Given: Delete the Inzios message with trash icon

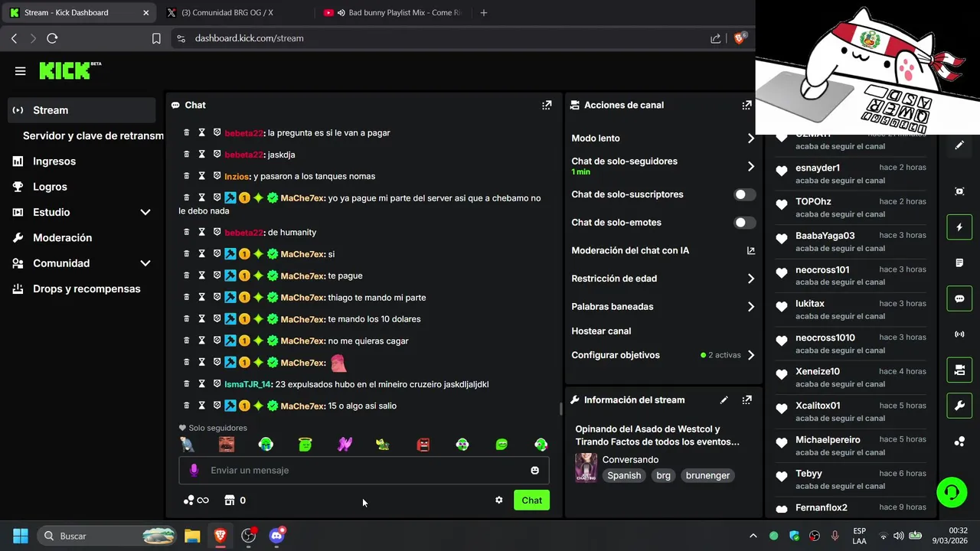Looking at the screenshot, I should (x=187, y=176).
